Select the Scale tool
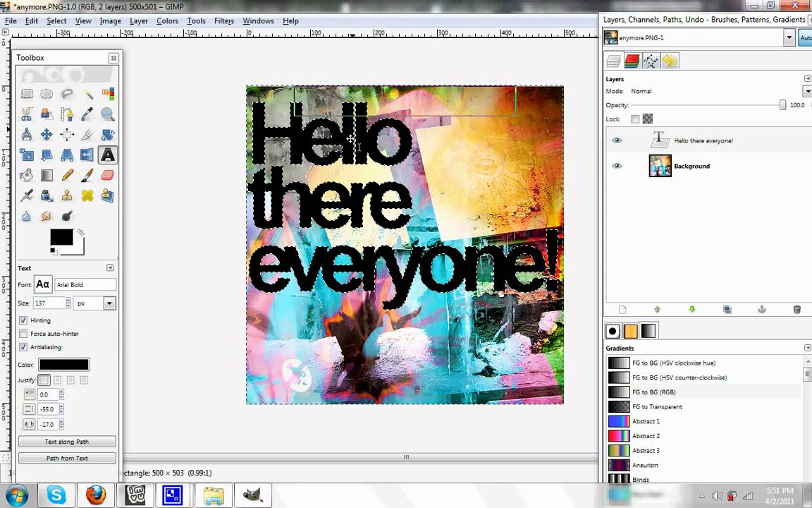Image resolution: width=812 pixels, height=508 pixels. click(26, 155)
